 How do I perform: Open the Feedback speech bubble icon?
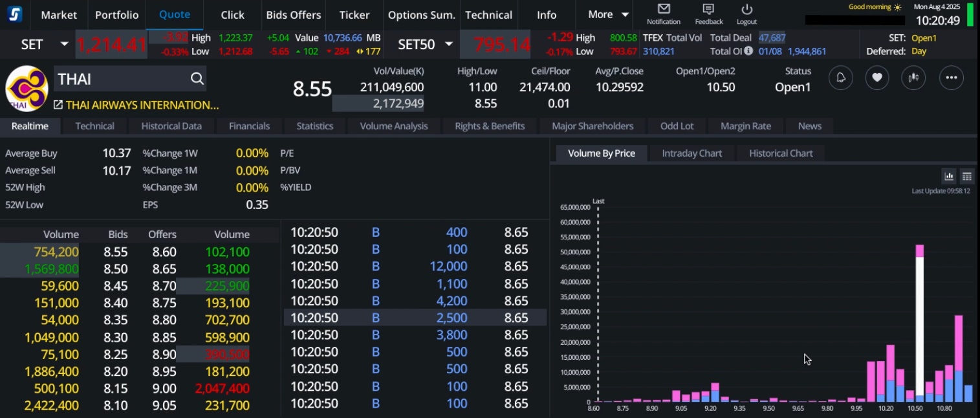tap(708, 9)
